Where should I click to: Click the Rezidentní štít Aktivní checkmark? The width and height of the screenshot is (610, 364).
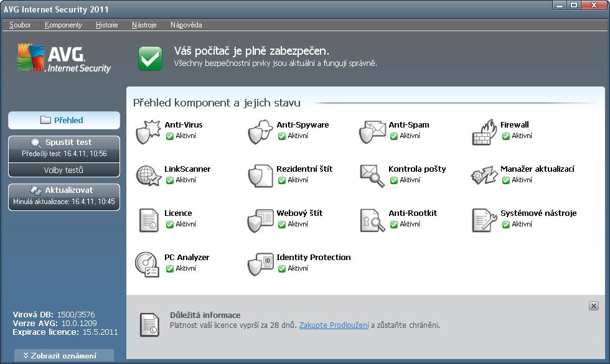(x=282, y=180)
